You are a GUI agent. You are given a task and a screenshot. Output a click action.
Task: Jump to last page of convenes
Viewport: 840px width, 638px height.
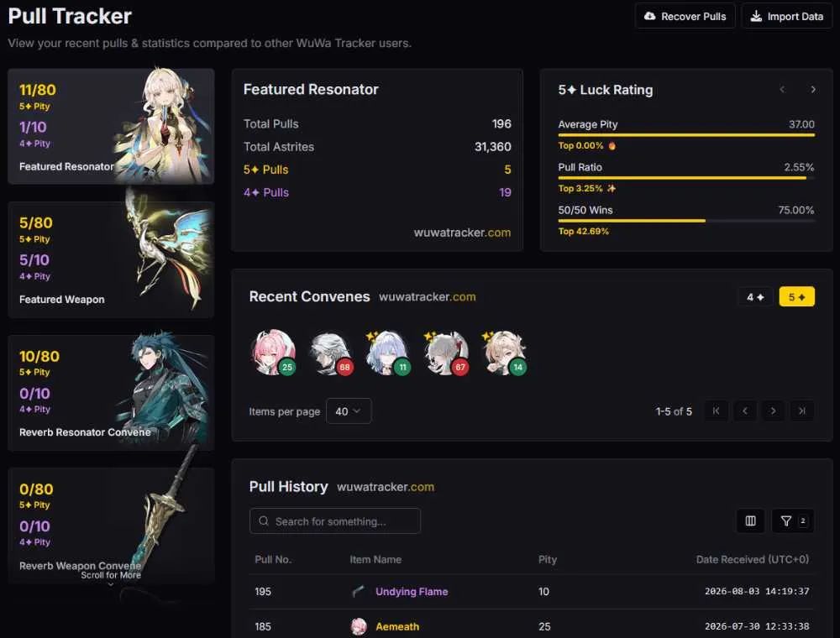[802, 411]
